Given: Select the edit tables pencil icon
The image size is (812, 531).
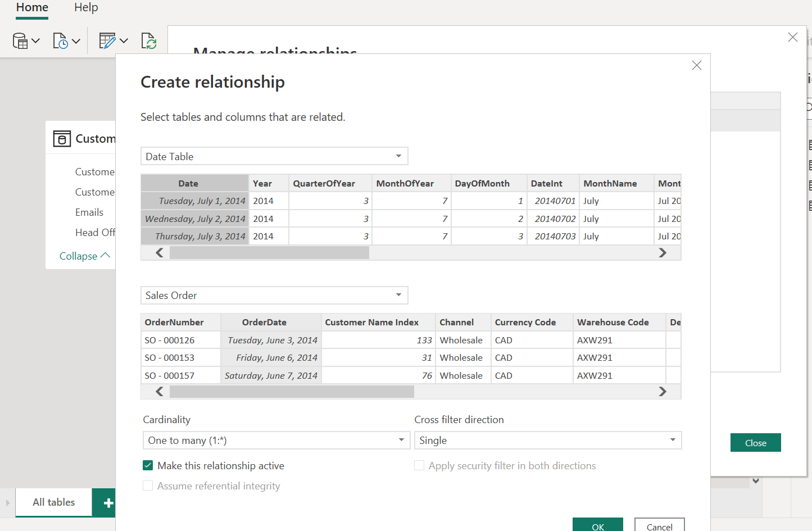Looking at the screenshot, I should point(107,40).
